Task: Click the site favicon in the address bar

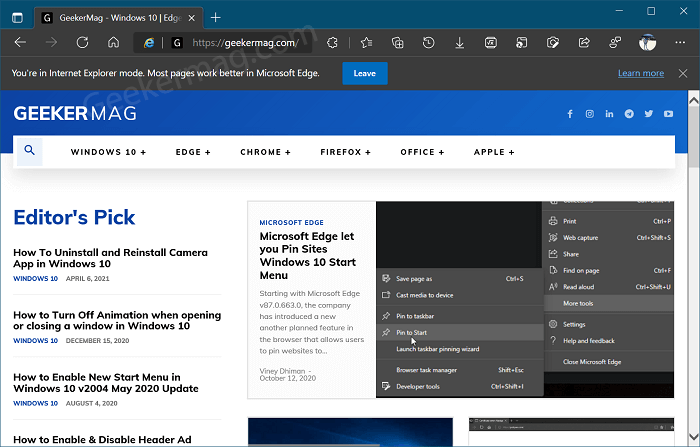Action: pyautogui.click(x=177, y=43)
